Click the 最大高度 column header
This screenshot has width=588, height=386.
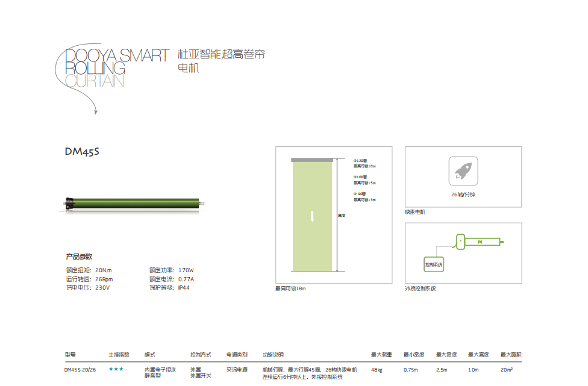pos(478,355)
